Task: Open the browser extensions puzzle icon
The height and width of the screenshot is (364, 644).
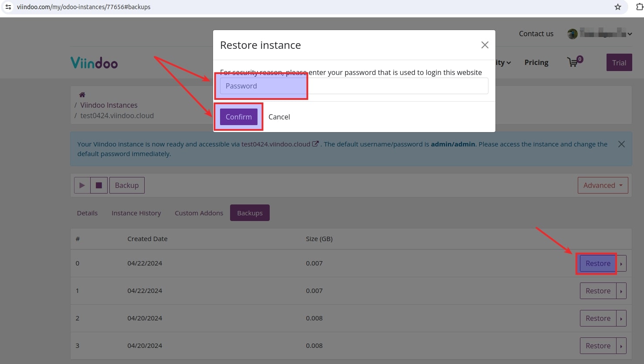Action: [x=639, y=7]
